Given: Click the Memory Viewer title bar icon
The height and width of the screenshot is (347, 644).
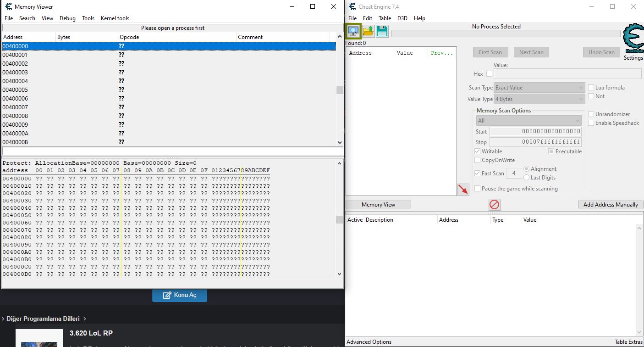Looking at the screenshot, I should 8,6.
